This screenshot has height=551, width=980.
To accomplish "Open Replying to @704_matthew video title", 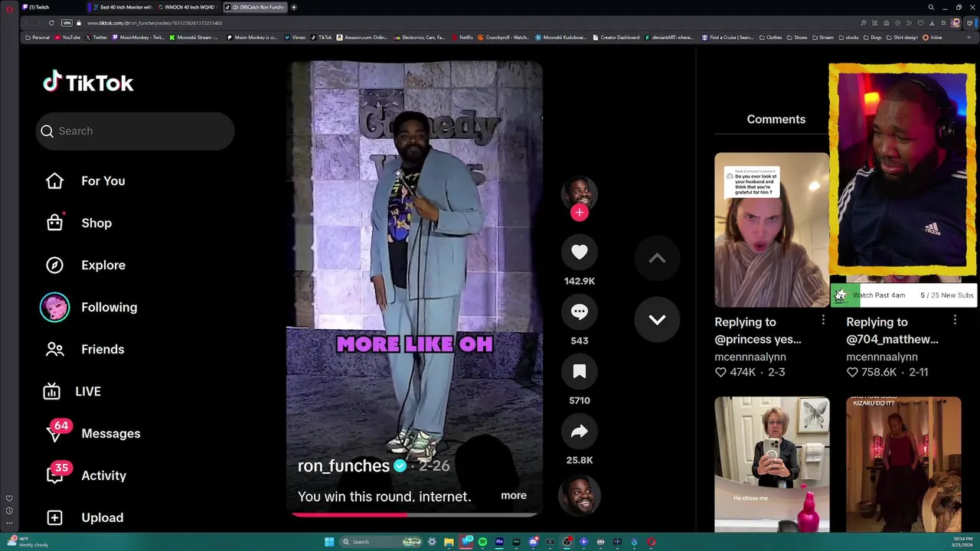I will pos(892,330).
